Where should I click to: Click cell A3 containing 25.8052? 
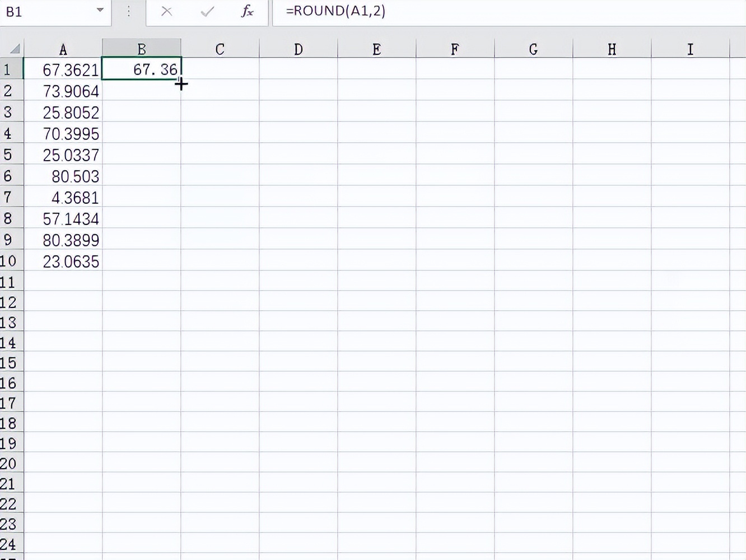tap(63, 111)
